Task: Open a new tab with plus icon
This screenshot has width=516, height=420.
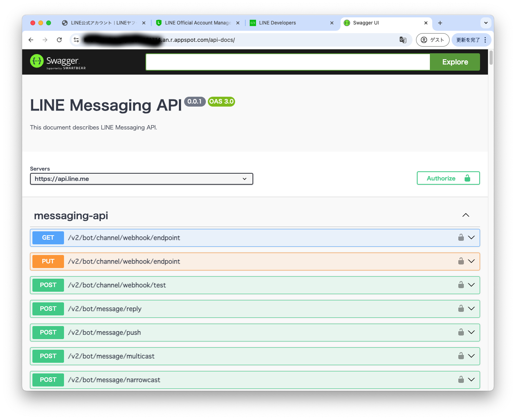Action: [x=440, y=23]
